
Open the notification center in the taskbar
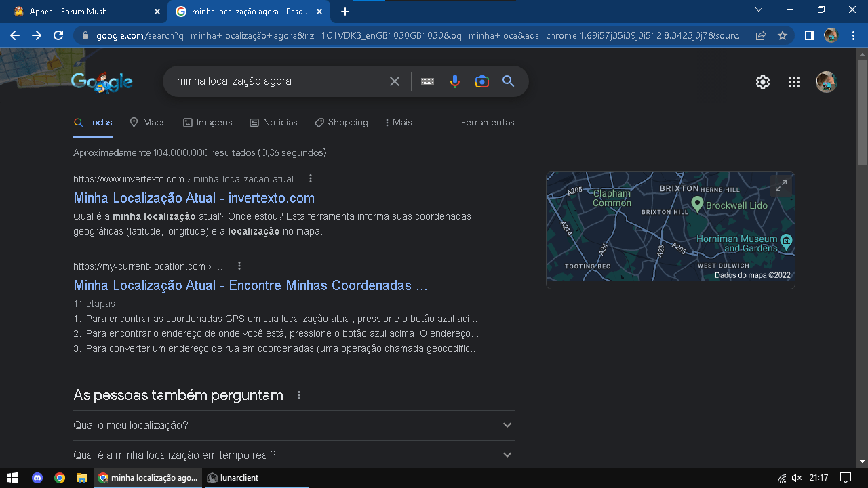tap(846, 478)
